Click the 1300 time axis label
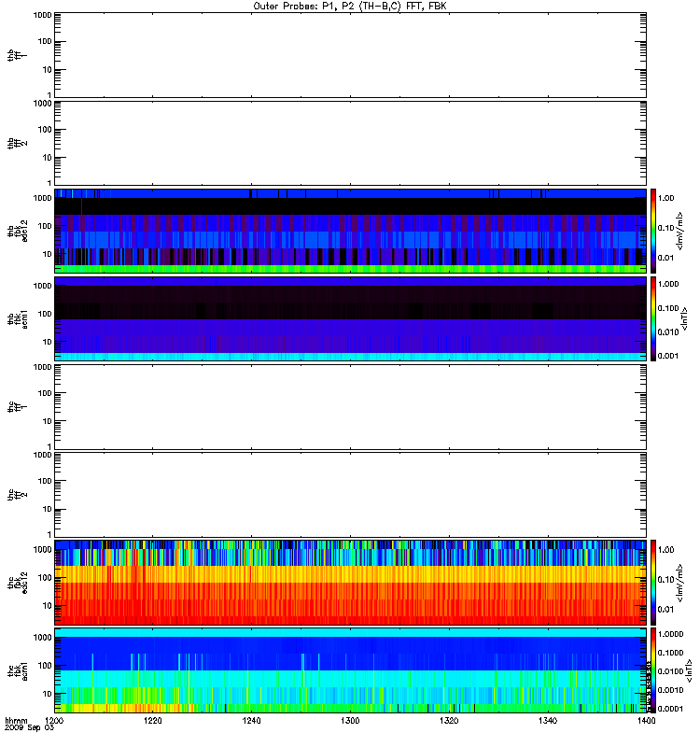The image size is (700, 747). 350,720
